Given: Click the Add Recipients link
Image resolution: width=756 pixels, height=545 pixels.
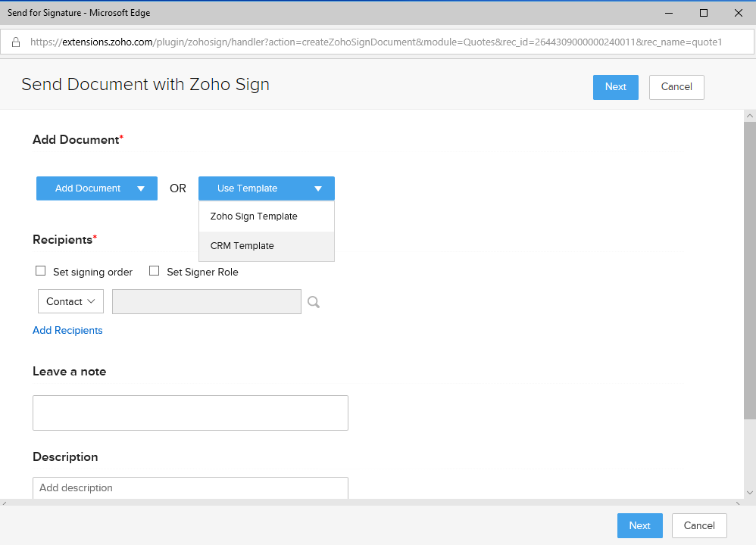Looking at the screenshot, I should point(67,331).
